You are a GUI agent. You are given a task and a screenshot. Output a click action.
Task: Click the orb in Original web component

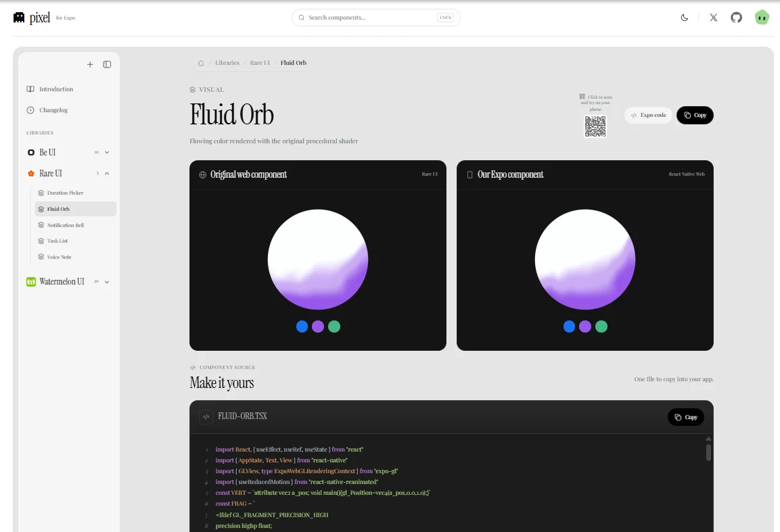(318, 260)
